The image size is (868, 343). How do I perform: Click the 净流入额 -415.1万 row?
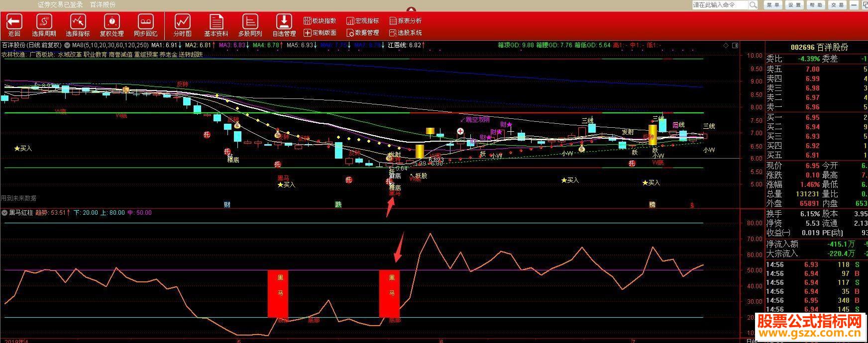coord(816,244)
